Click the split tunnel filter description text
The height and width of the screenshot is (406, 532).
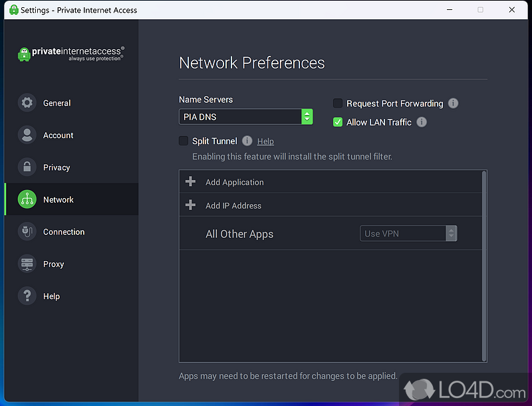[292, 157]
